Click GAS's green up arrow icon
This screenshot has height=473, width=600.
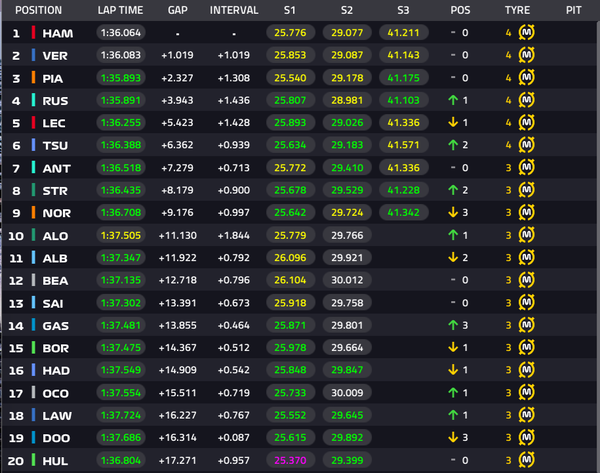[453, 325]
